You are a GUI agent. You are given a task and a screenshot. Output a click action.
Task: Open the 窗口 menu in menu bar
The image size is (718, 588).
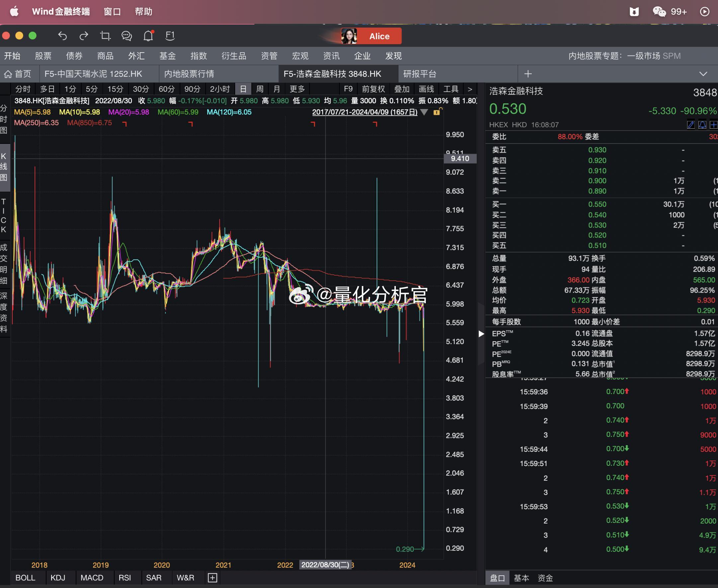tap(112, 12)
